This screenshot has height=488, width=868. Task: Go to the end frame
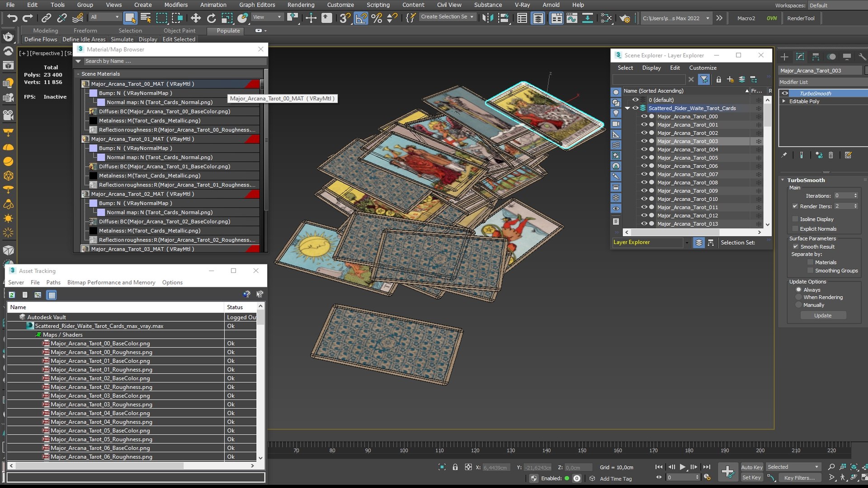click(x=707, y=467)
